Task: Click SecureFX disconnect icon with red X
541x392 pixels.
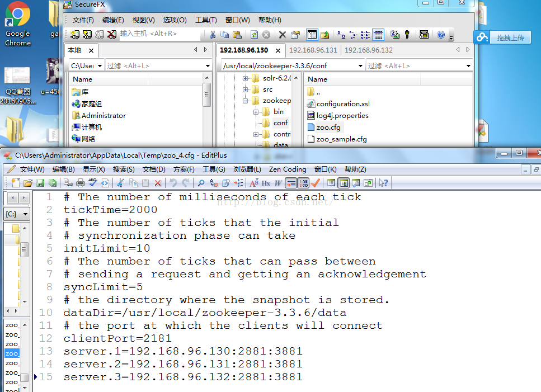Action: coord(111,34)
